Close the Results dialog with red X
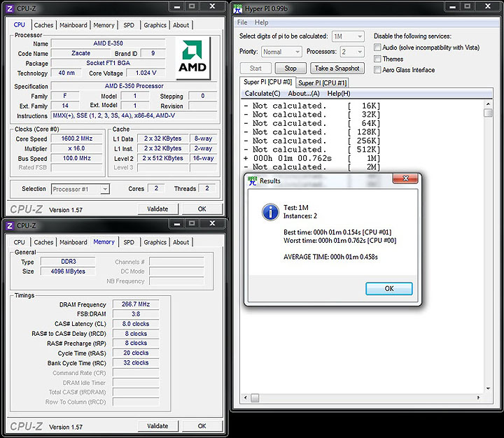The width and height of the screenshot is (504, 438). tap(405, 178)
